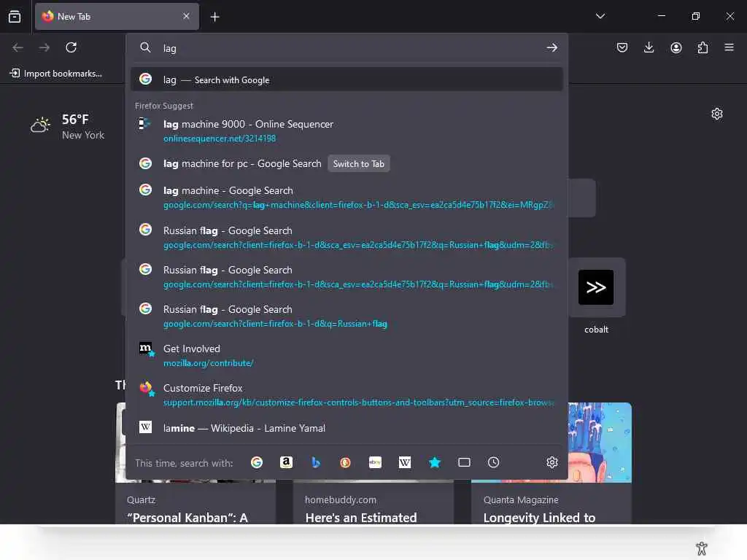Image resolution: width=747 pixels, height=560 pixels.
Task: Click the accessibility figure icon at bottom
Action: (702, 548)
